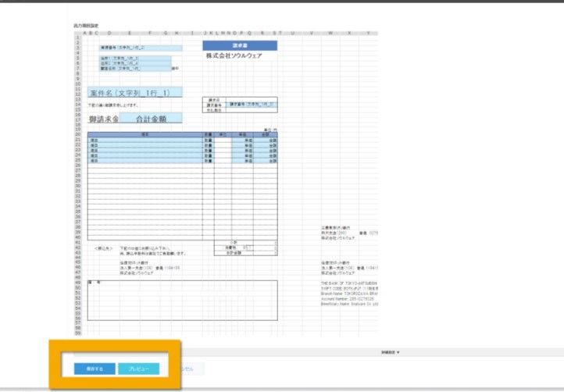Screen dimensions: 564x392
Task: Select the 金額 cell in row 25
Action: tap(265, 161)
